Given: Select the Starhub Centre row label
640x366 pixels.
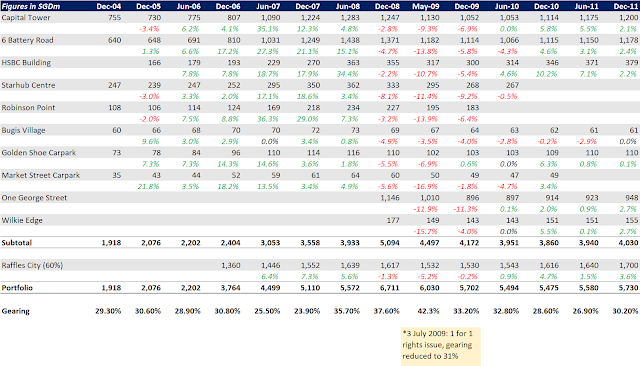Looking at the screenshot, I should pyautogui.click(x=28, y=85).
